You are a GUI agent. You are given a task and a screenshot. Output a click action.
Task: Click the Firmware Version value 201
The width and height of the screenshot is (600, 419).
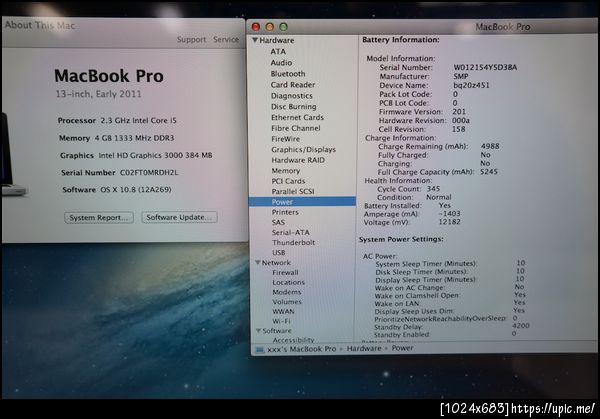459,111
